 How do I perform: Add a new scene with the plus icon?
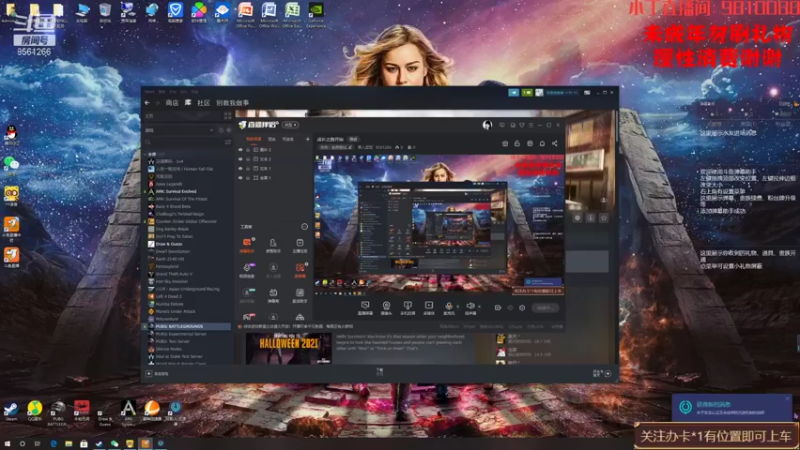308,139
